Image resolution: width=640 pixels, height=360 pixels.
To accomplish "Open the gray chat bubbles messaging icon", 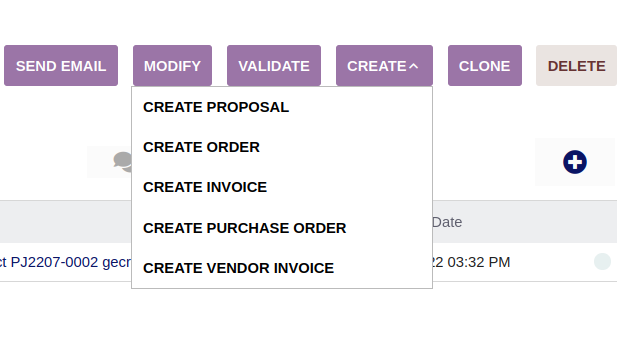I will (122, 162).
